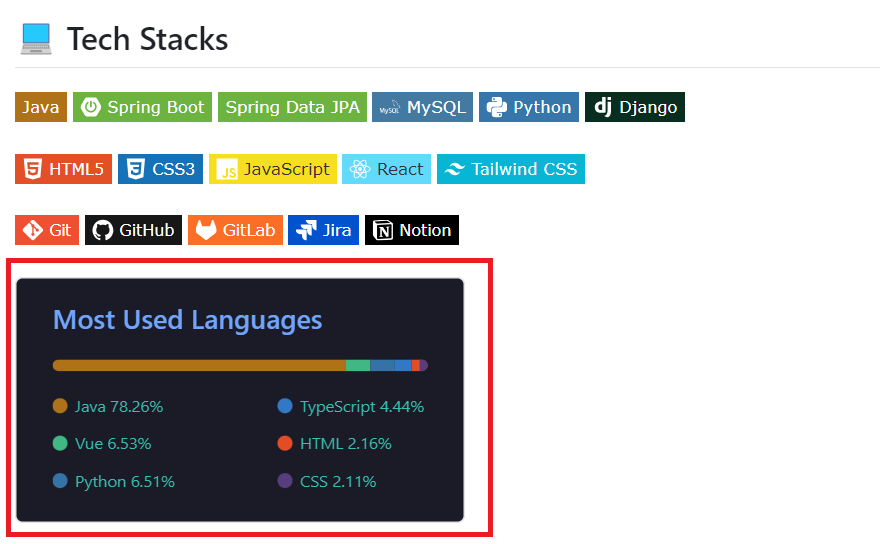Click the orange-brown dot beside Java 78.26%

click(60, 406)
